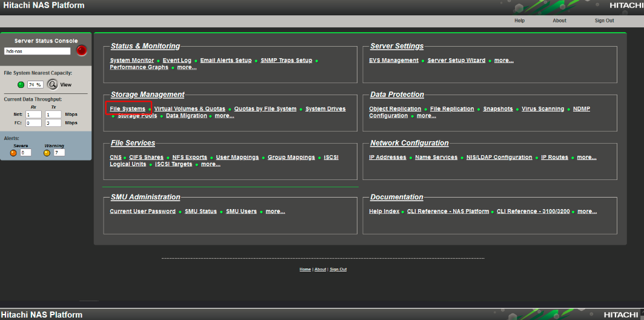The image size is (644, 320).
Task: Click the yellow Warning alerts indicator
Action: 47,153
